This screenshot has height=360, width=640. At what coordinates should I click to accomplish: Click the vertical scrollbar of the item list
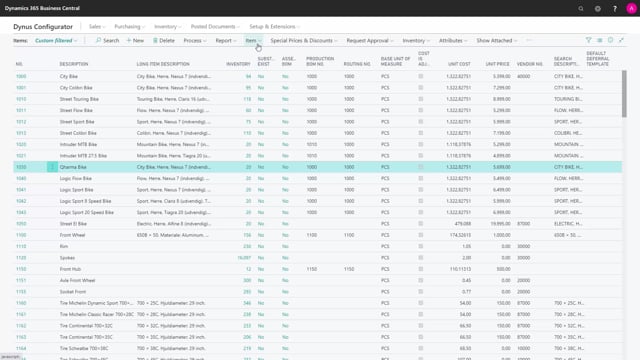pyautogui.click(x=624, y=94)
